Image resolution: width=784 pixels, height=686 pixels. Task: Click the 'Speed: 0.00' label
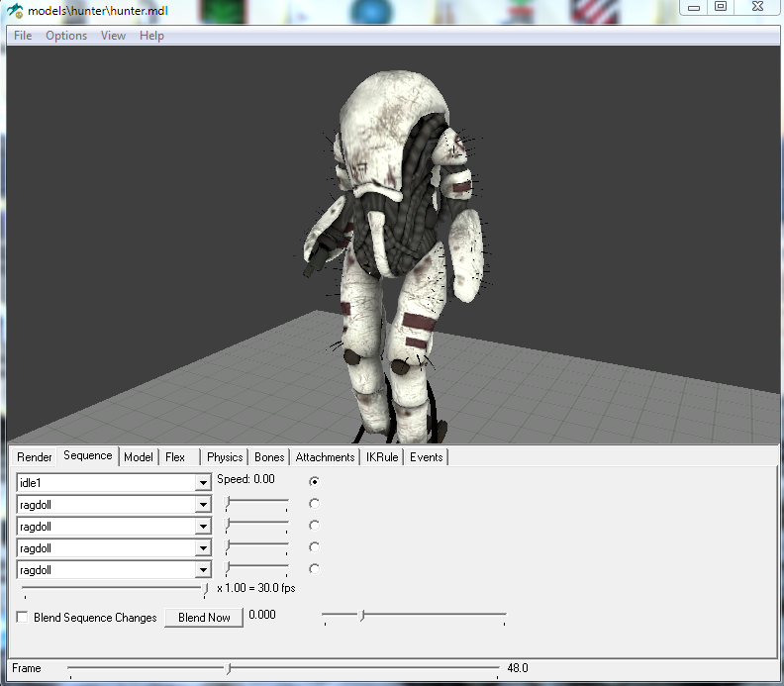245,479
